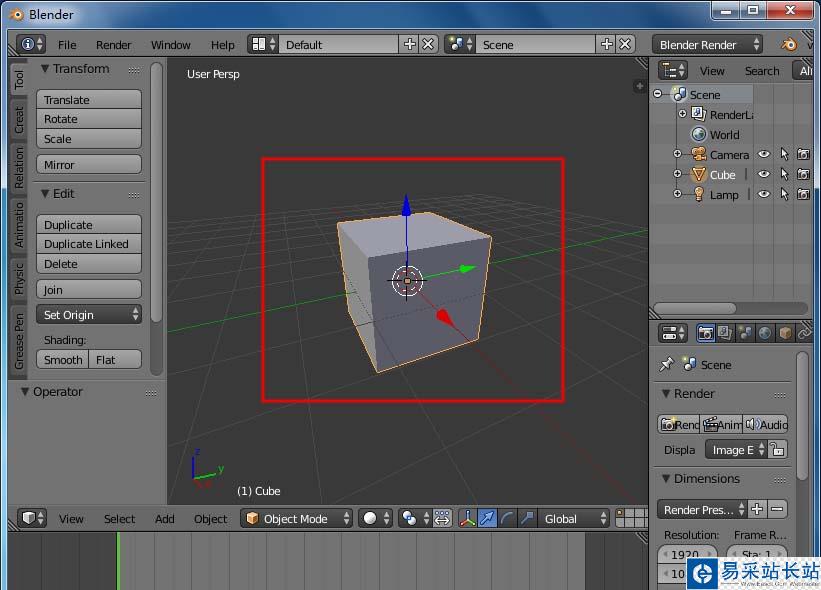Viewport: 821px width, 590px height.
Task: Toggle Lamp viewport visibility eye
Action: click(x=764, y=194)
